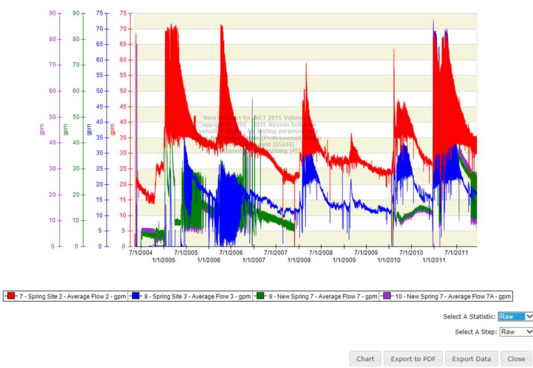Screen dimensions: 533x368
Task: Click purple Average Flow 7A legend swatch
Action: pos(387,296)
